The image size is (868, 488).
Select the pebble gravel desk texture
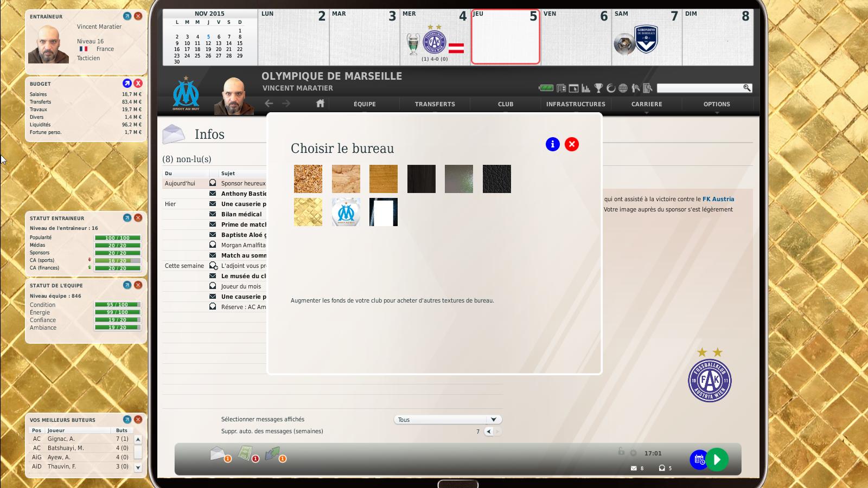[x=308, y=179]
